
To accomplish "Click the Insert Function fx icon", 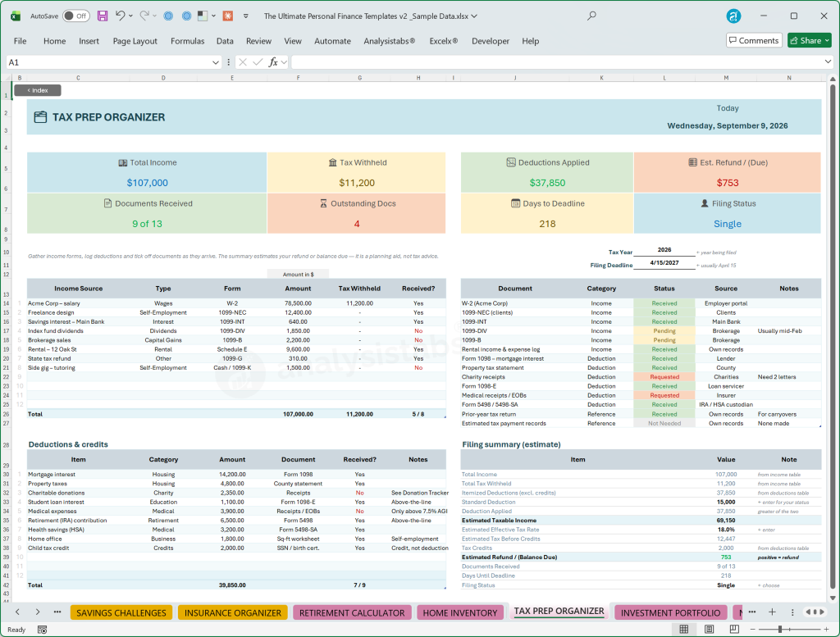I will [x=273, y=62].
